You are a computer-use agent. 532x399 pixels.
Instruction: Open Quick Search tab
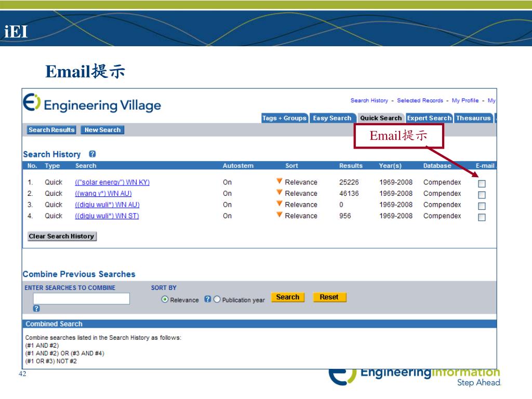[381, 118]
